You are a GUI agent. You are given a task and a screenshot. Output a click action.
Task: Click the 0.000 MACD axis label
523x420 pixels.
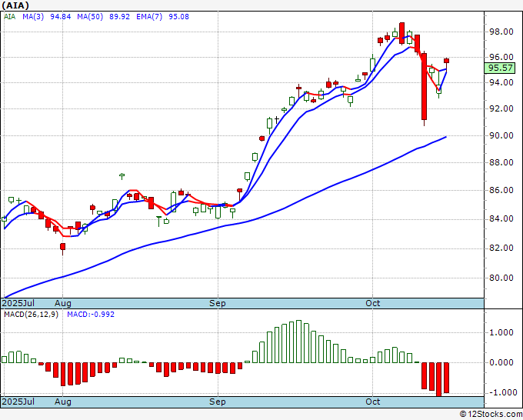501,362
